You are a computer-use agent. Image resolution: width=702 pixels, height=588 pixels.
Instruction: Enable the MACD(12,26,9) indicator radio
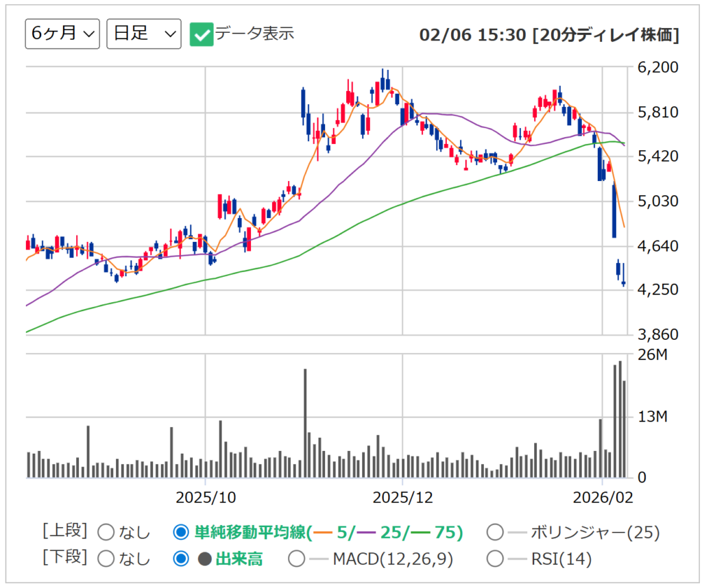(x=297, y=559)
